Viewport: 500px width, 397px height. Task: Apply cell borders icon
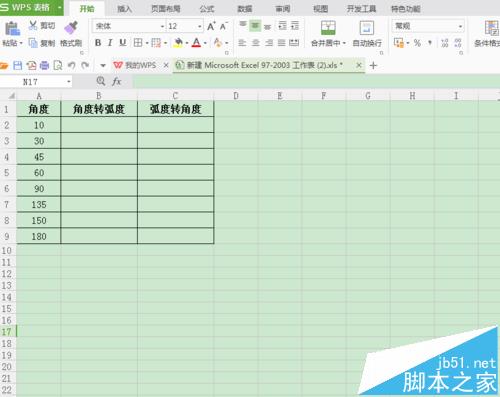[138, 43]
